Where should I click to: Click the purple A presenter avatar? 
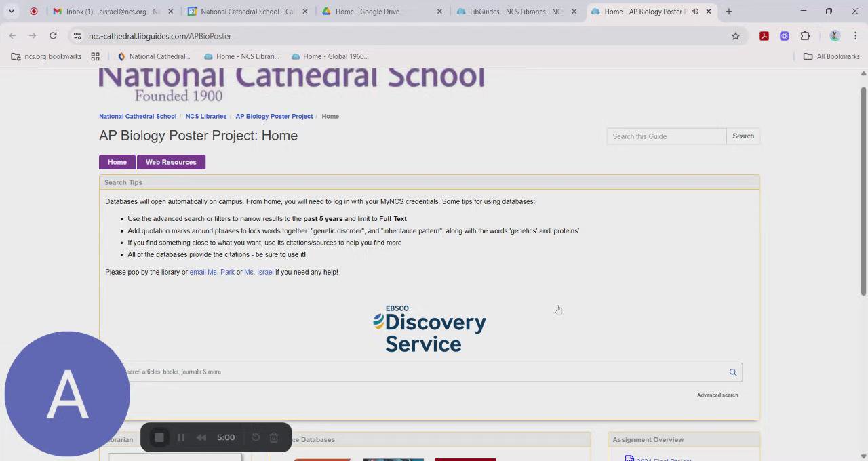click(x=66, y=394)
